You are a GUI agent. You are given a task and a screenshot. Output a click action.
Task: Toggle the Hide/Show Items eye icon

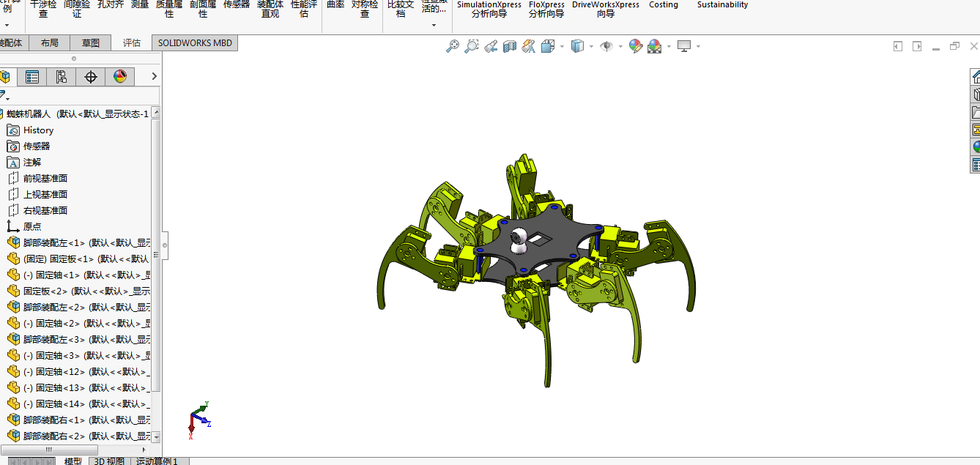point(606,46)
